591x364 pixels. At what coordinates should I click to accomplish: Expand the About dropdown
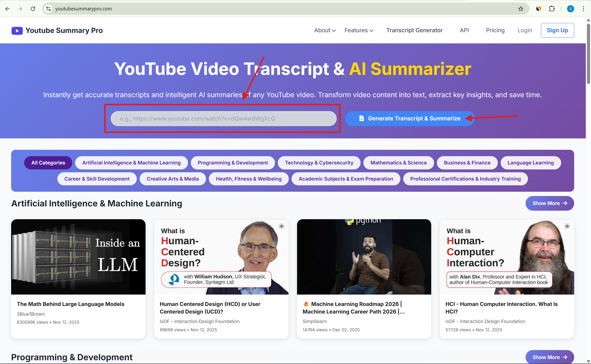(324, 30)
